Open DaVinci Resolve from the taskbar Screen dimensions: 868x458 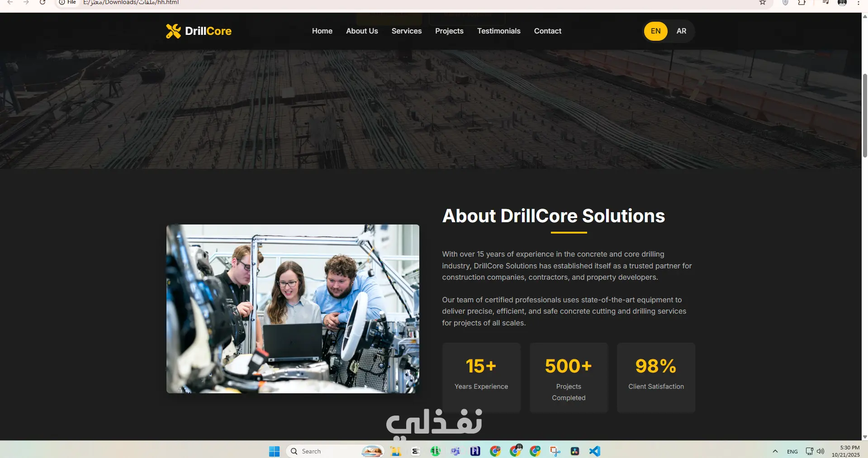coord(575,451)
